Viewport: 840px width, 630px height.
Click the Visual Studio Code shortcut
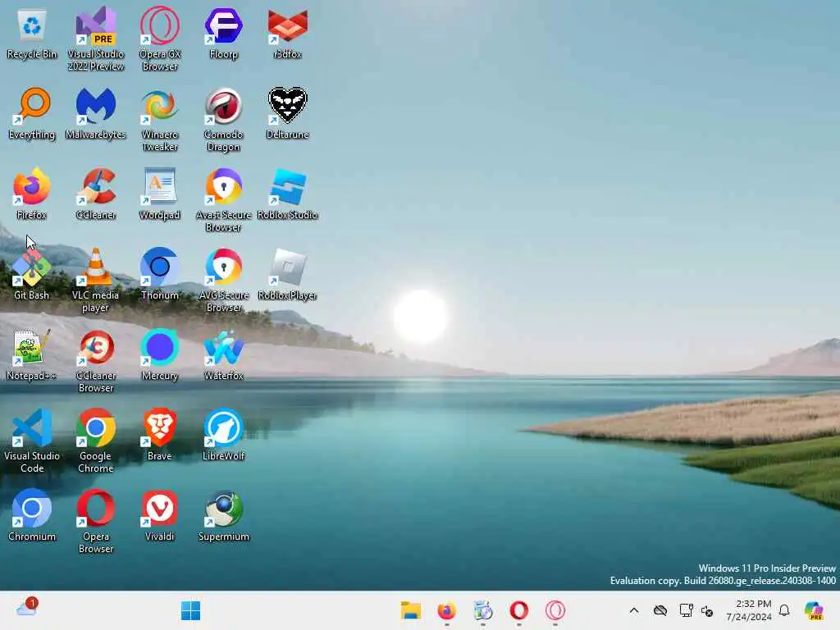pyautogui.click(x=32, y=441)
